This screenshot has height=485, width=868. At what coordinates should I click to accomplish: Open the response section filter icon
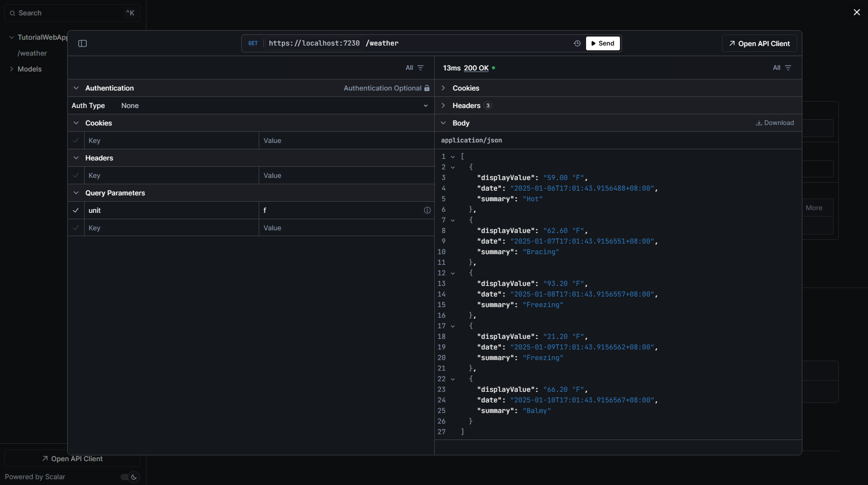(788, 68)
